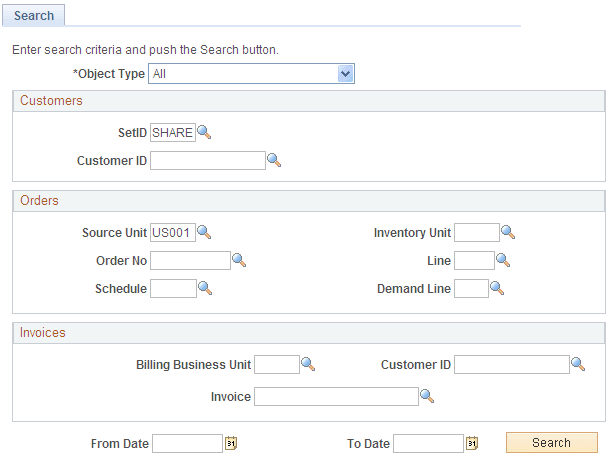This screenshot has height=459, width=615.
Task: Open the From Date calendar picker
Action: pyautogui.click(x=231, y=443)
